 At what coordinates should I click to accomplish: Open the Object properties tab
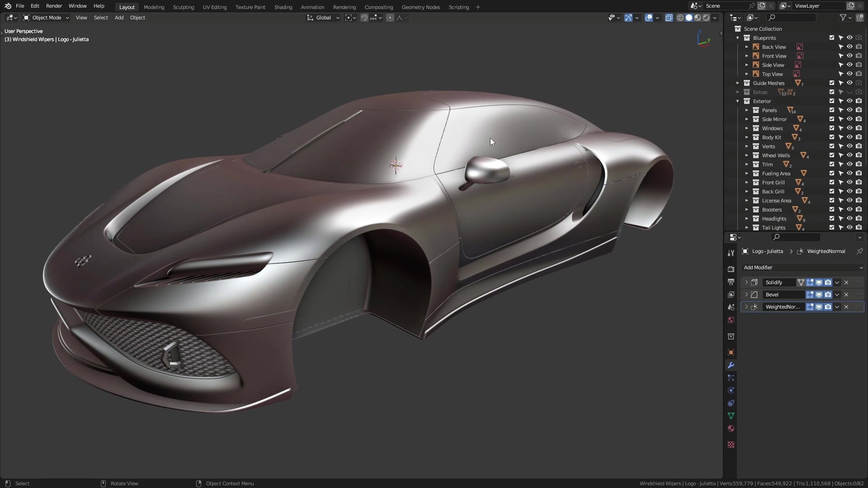coord(731,352)
